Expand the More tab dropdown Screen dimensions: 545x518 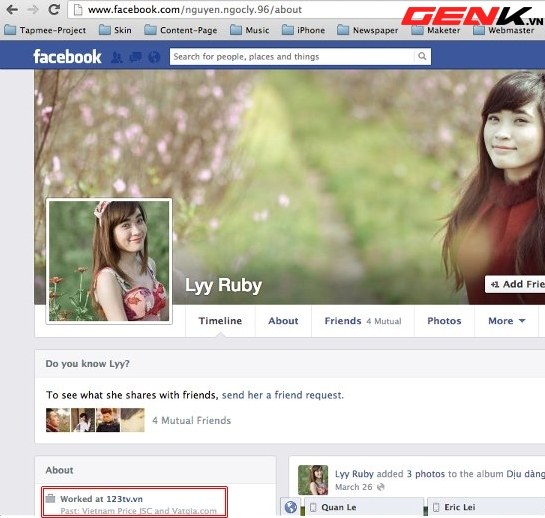(x=506, y=321)
